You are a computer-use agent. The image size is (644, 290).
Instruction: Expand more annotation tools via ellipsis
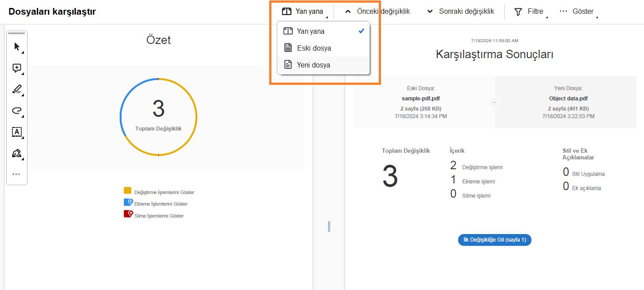click(16, 174)
